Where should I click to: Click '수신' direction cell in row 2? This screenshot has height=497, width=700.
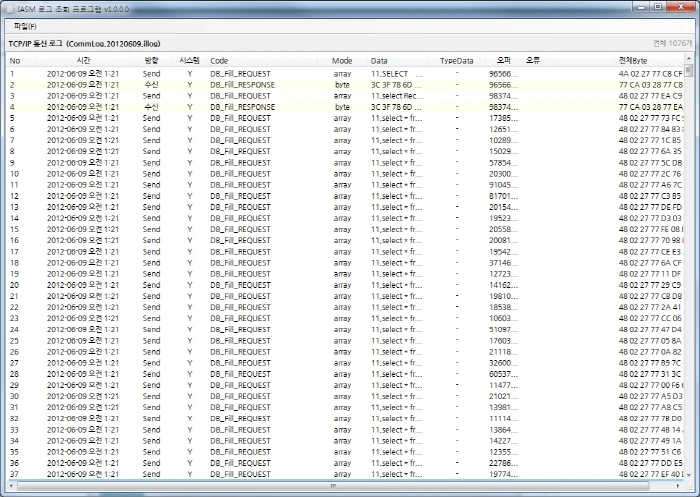[151, 85]
